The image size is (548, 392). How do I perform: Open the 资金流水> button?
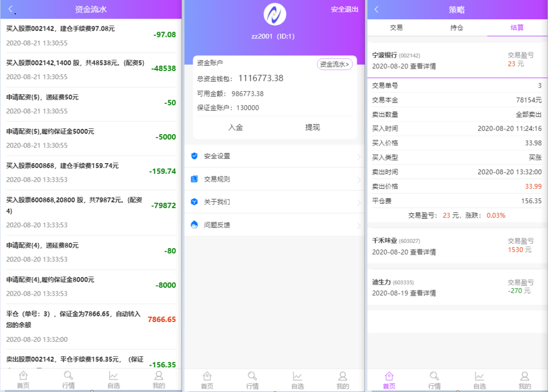pyautogui.click(x=334, y=64)
